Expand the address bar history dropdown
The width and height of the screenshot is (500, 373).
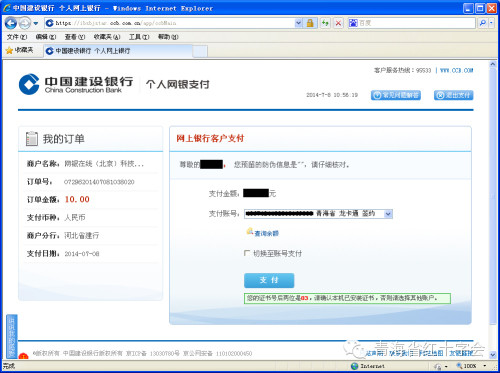click(x=298, y=23)
